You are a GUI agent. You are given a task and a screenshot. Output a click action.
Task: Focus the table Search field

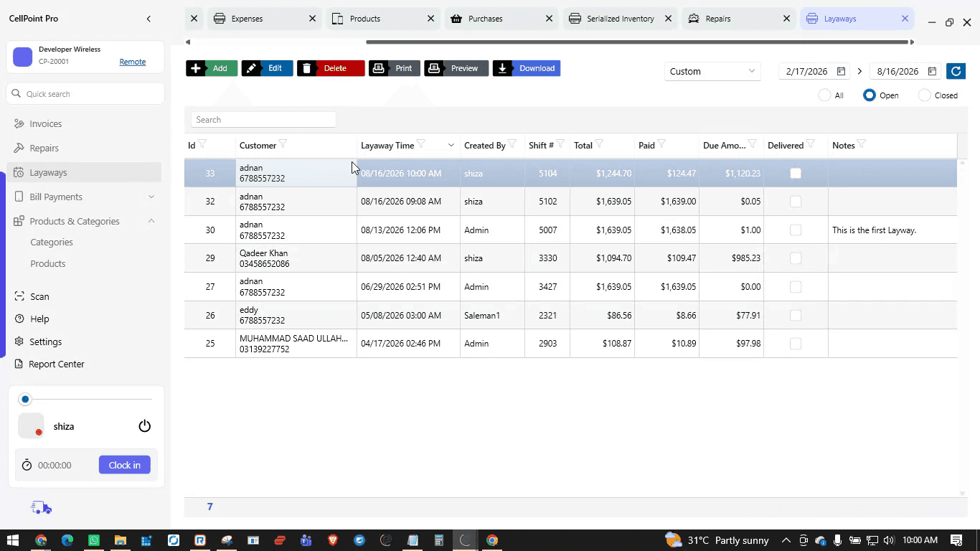[263, 120]
